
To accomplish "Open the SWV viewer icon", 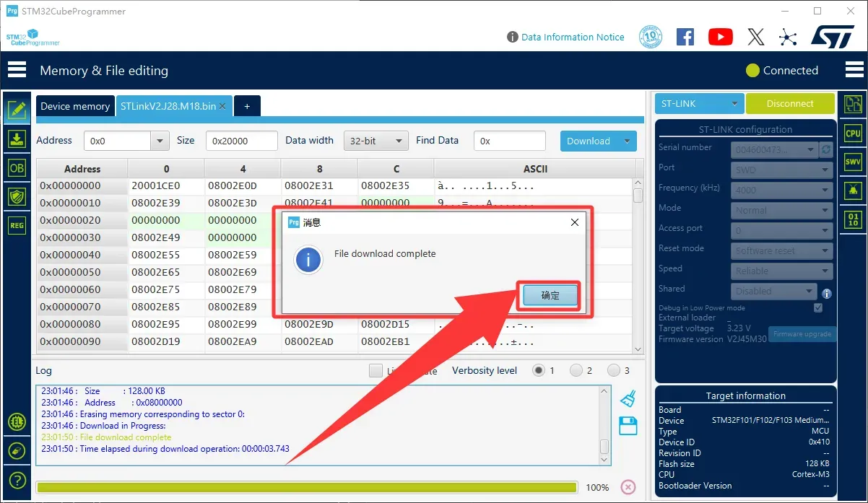I will tap(853, 162).
